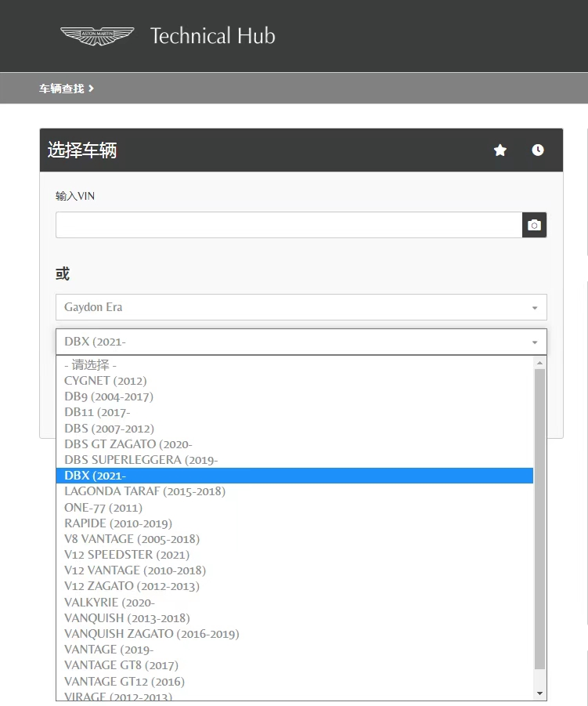Pick LAGONDA TARAF (2015-2018) from list
This screenshot has height=706, width=588.
click(145, 491)
